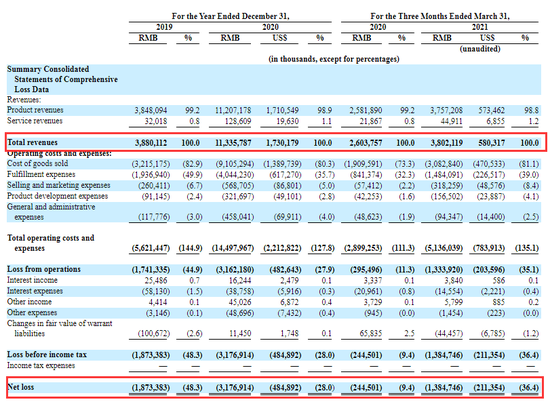Click 2020 total operating costs value (14,497,967)
The image size is (550, 404).
[233, 248]
